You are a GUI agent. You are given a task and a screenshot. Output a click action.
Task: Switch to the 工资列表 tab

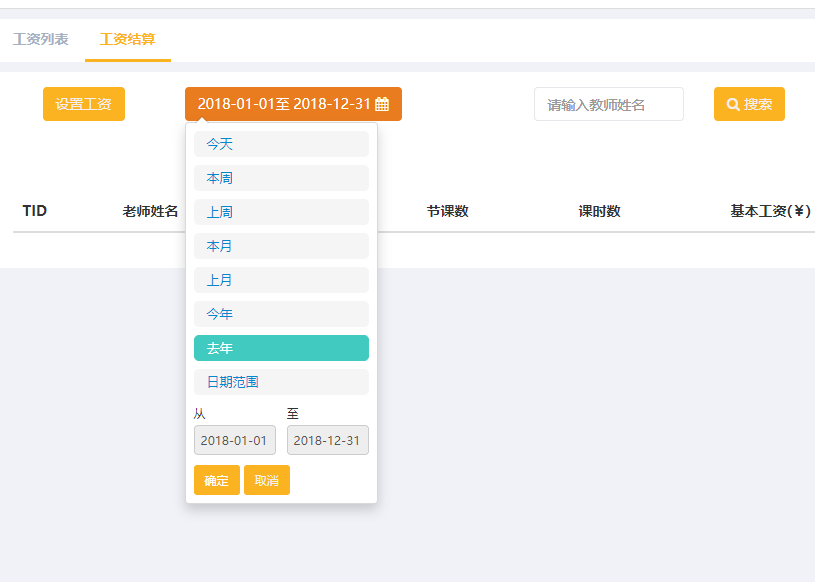41,39
